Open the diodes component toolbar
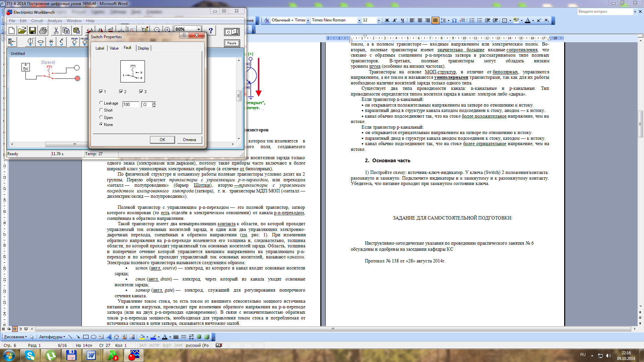The width and height of the screenshot is (644, 362). point(51,42)
